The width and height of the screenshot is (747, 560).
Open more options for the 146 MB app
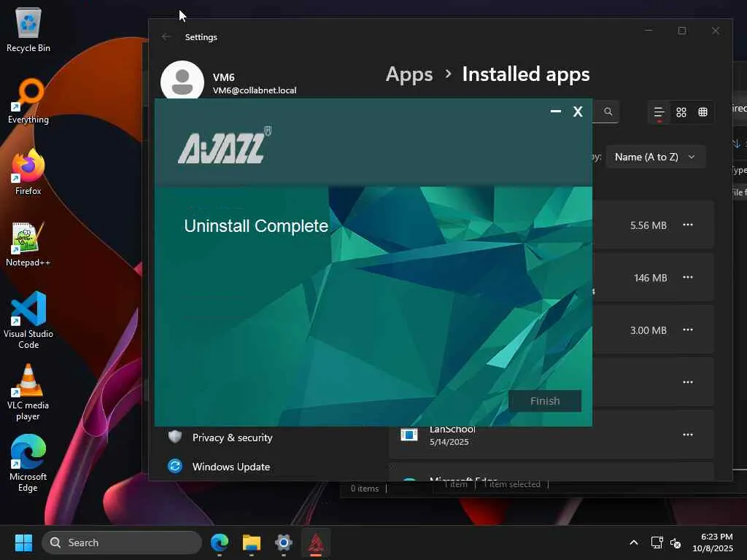687,277
